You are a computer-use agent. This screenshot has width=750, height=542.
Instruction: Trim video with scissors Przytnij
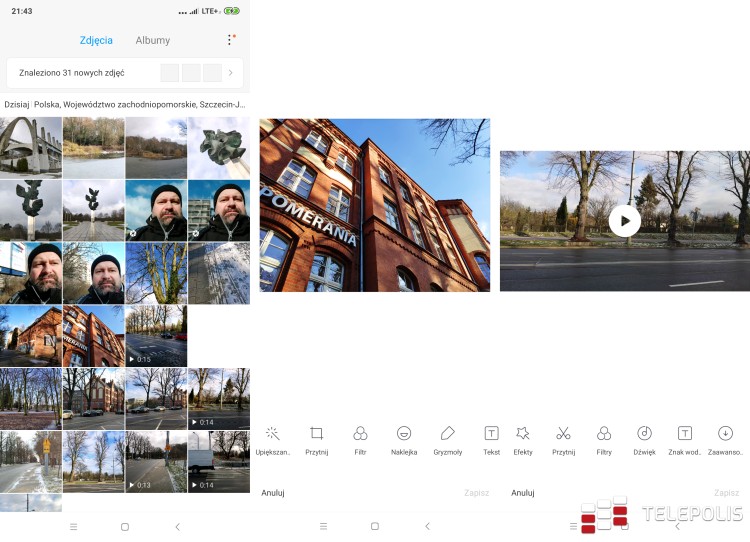coord(563,439)
